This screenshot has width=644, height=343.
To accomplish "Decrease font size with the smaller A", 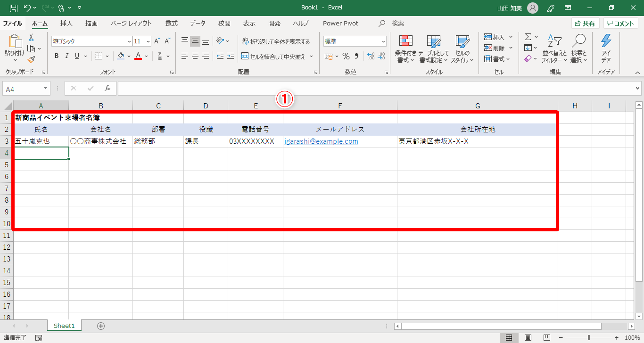I will pos(167,41).
